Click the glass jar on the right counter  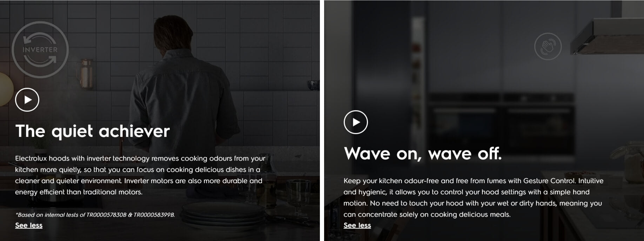coord(629,158)
